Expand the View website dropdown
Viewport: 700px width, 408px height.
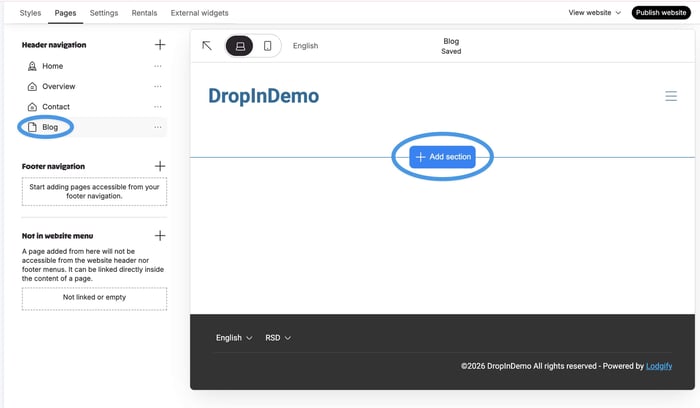(x=595, y=12)
